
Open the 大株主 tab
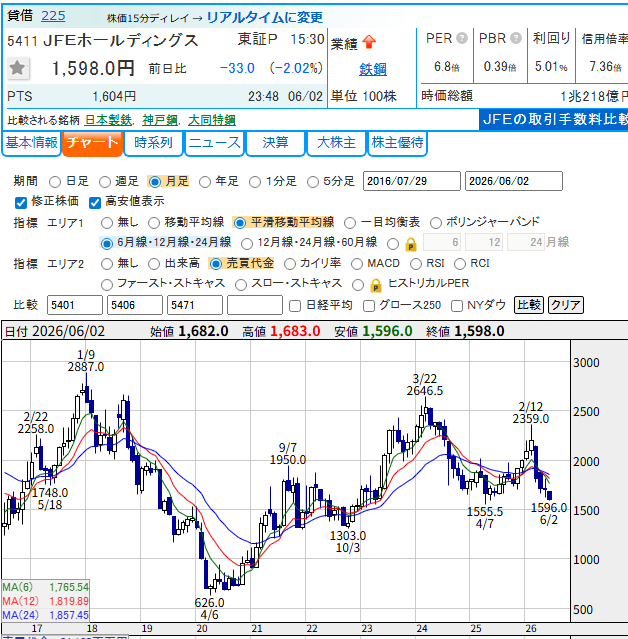click(336, 143)
